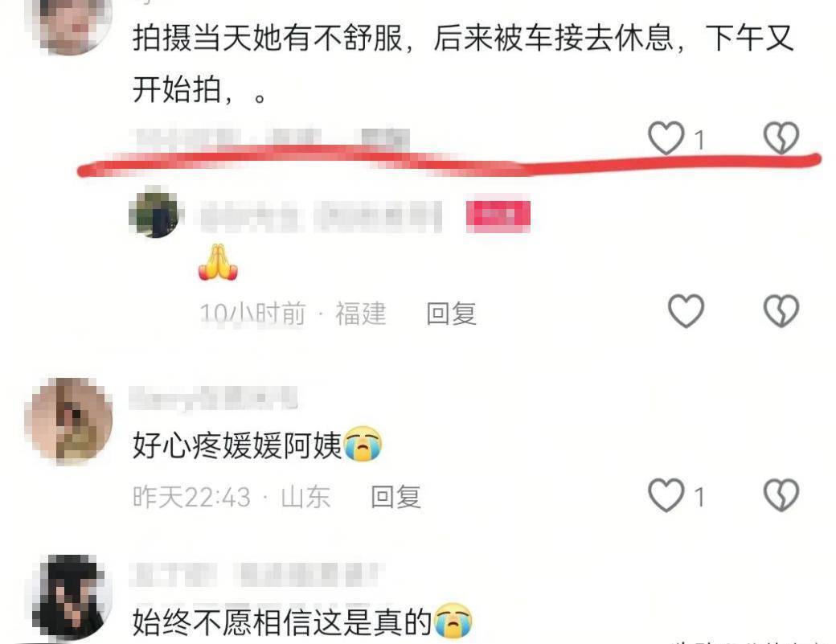Tap the pink badge next to replier's name

(x=498, y=216)
